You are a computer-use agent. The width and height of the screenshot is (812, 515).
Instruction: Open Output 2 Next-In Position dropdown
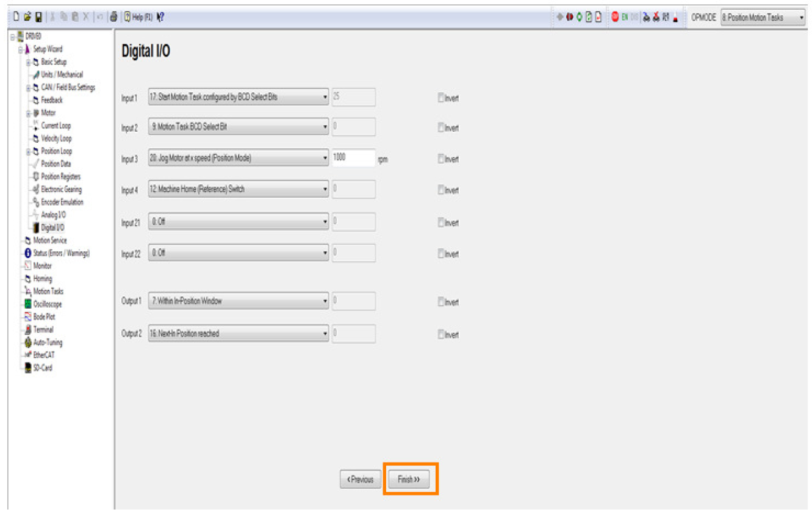[239, 334]
